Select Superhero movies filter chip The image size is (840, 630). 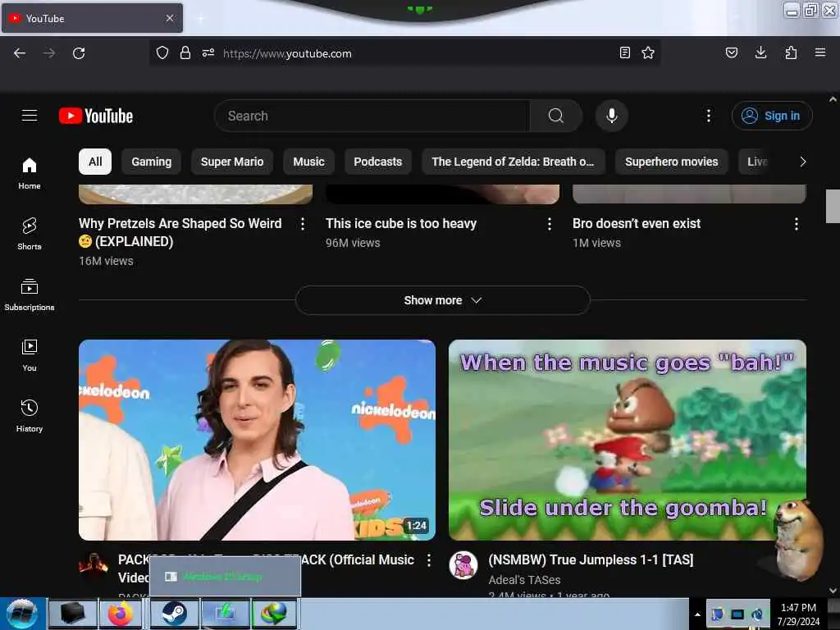pos(671,162)
